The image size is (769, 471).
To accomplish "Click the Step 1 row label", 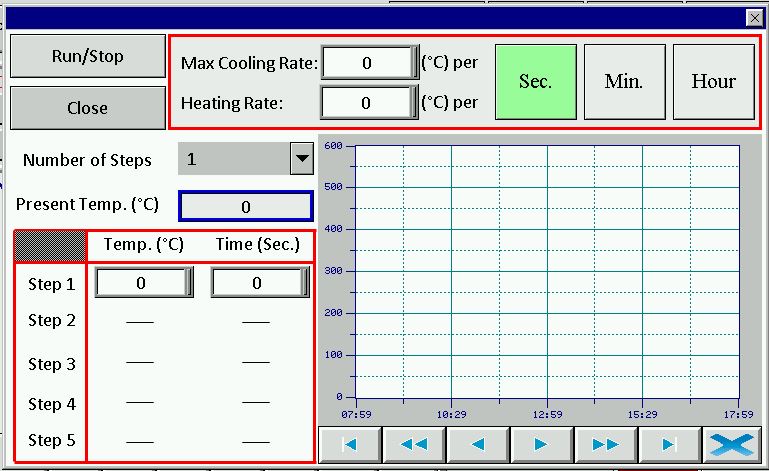I will click(51, 284).
